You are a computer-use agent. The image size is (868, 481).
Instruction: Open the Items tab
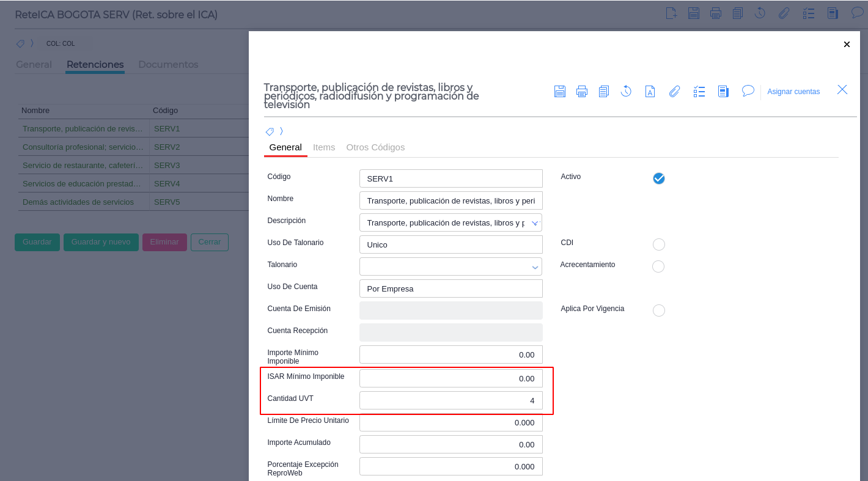(324, 147)
